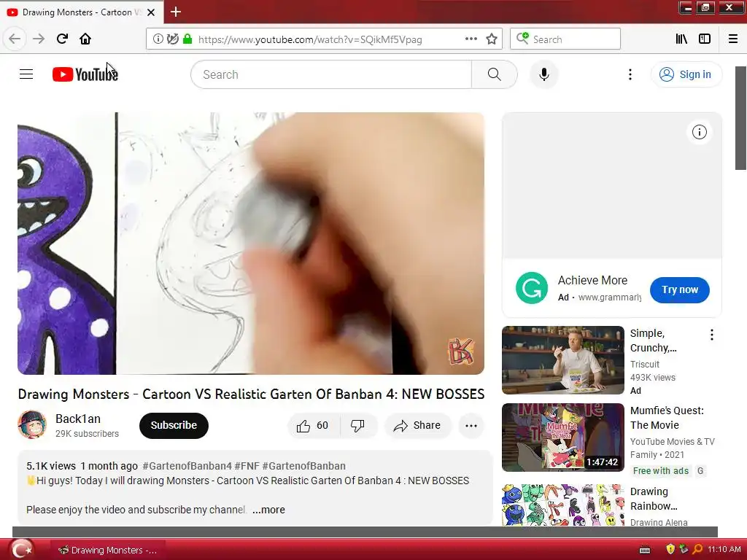This screenshot has width=747, height=560.
Task: Subscribe to Back1an channel
Action: coord(174,425)
